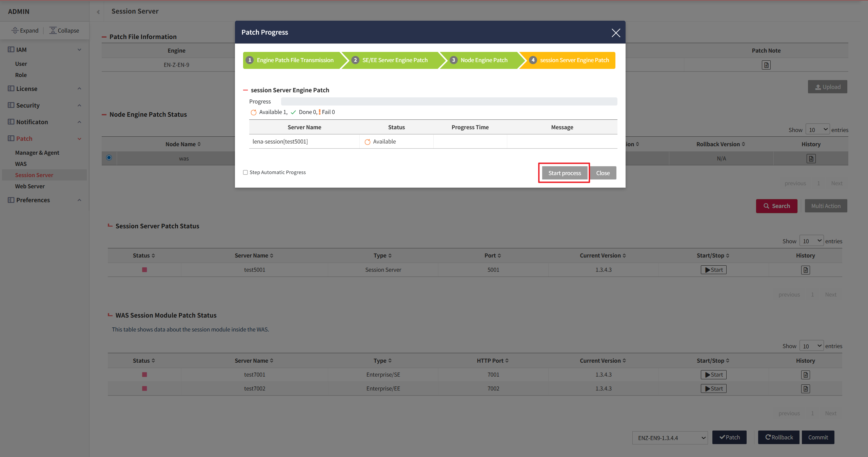Image resolution: width=868 pixels, height=457 pixels.
Task: Open Manager & Agent patch page
Action: tap(37, 153)
